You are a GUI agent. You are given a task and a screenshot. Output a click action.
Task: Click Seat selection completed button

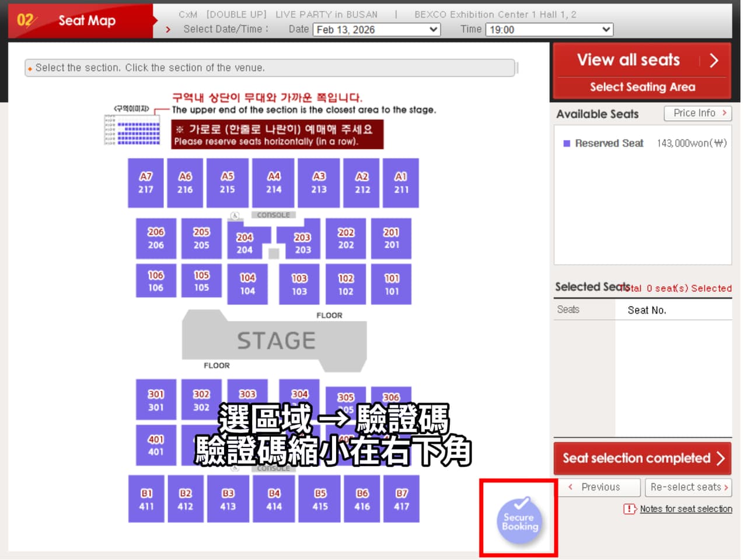(643, 459)
